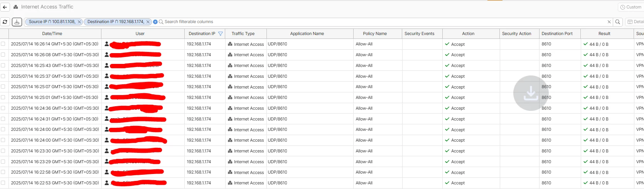Viewport: 644px width, 189px height.
Task: Click Allow-All policy in the 16:22:53 row
Action: coord(364,183)
